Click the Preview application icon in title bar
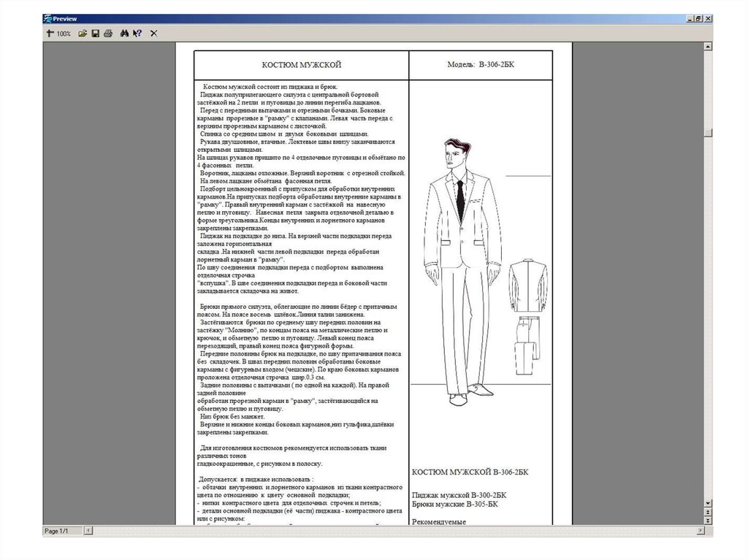The width and height of the screenshot is (748, 560). 47,19
